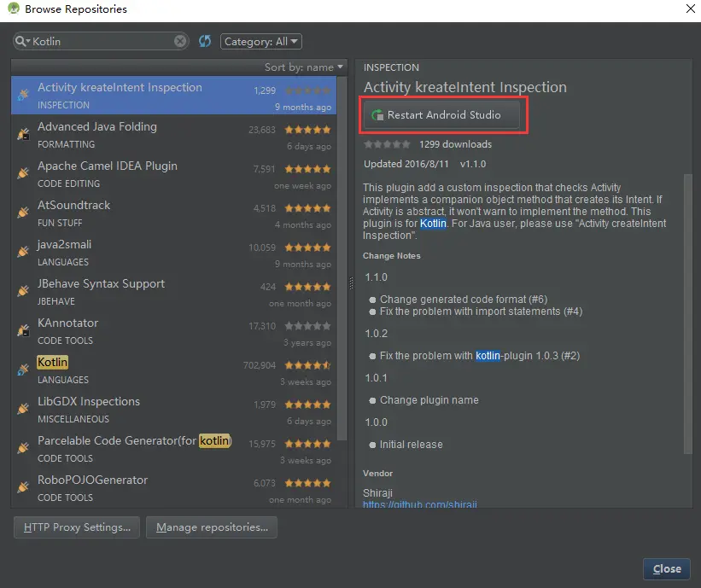The image size is (701, 588).
Task: Click the Restart Android Studio button
Action: coord(441,115)
